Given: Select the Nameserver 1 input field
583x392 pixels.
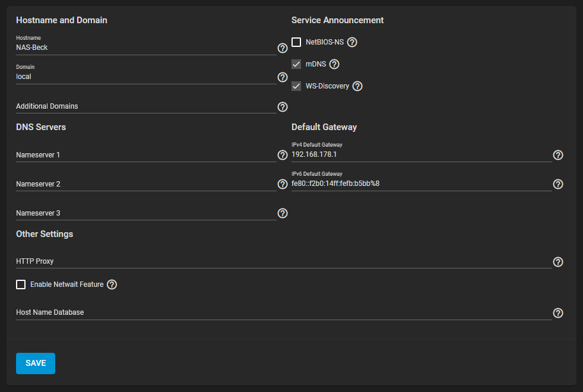Looking at the screenshot, I should (x=145, y=155).
